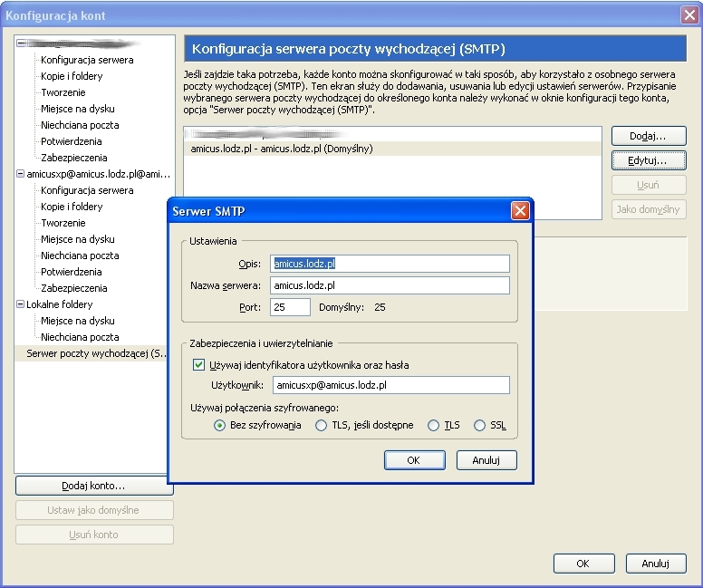The width and height of the screenshot is (703, 588).
Task: Close the Konfiguracja kont window
Action: pyautogui.click(x=689, y=14)
